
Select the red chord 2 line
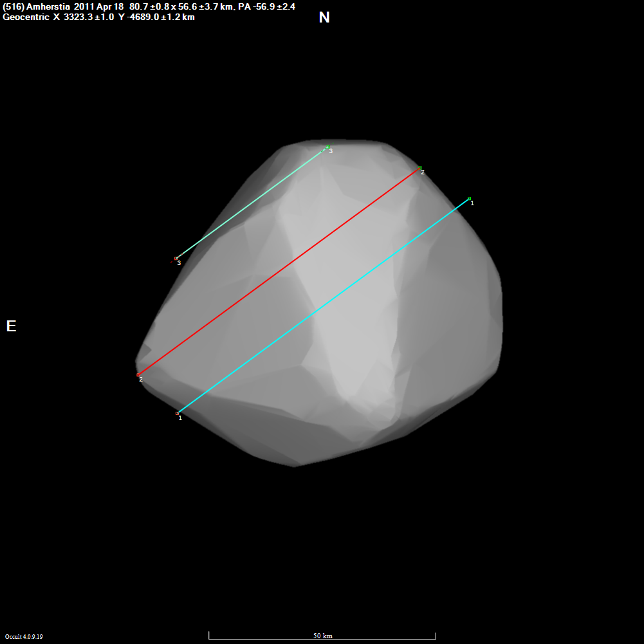(279, 271)
